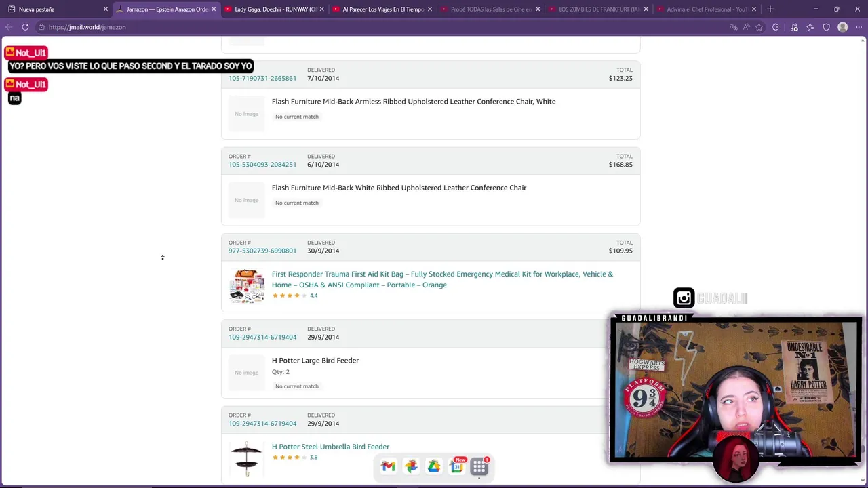The height and width of the screenshot is (488, 868).
Task: Click the total amount $168.85
Action: click(620, 164)
